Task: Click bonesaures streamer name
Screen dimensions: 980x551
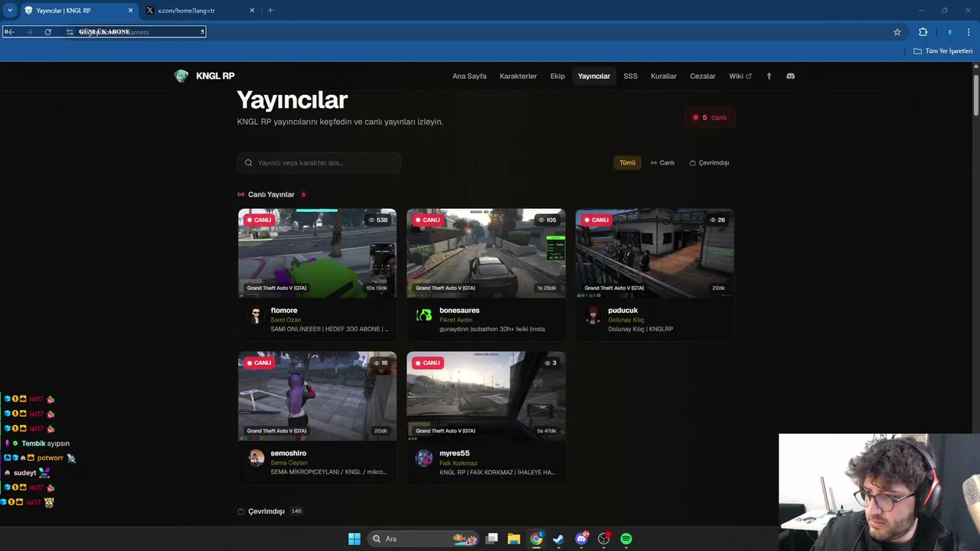Action: [x=459, y=310]
